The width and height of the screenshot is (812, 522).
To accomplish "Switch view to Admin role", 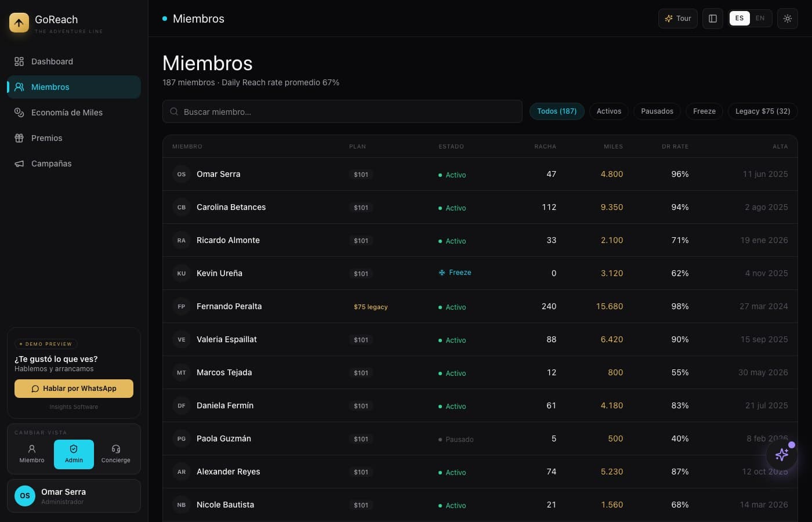I will click(x=74, y=454).
